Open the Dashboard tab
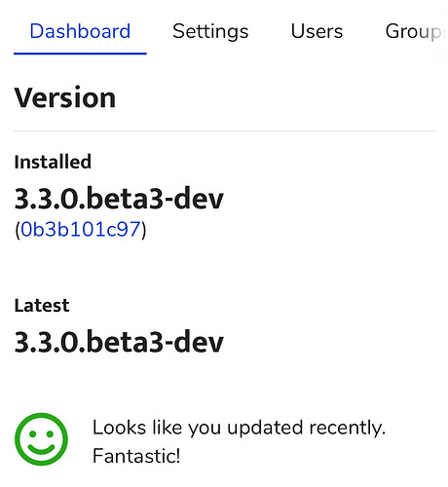This screenshot has height=487, width=448. (x=80, y=31)
